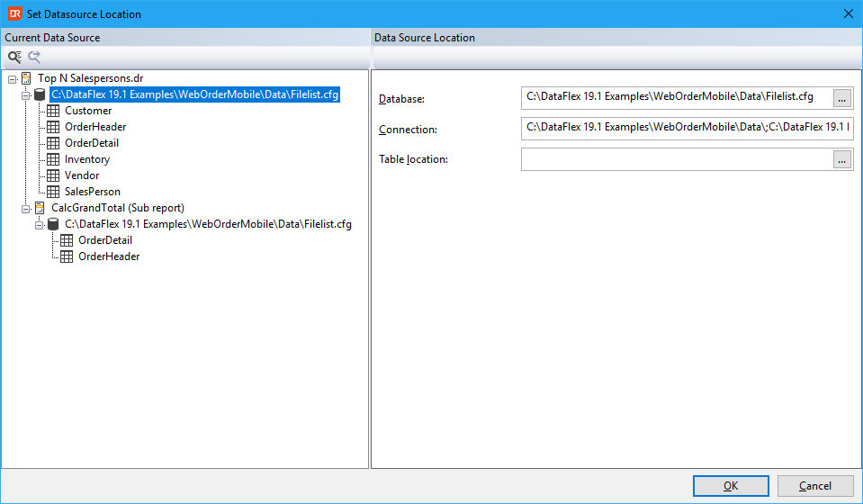This screenshot has height=504, width=863.
Task: Collapse the CalcGrandTotal sub report node
Action: (x=26, y=209)
